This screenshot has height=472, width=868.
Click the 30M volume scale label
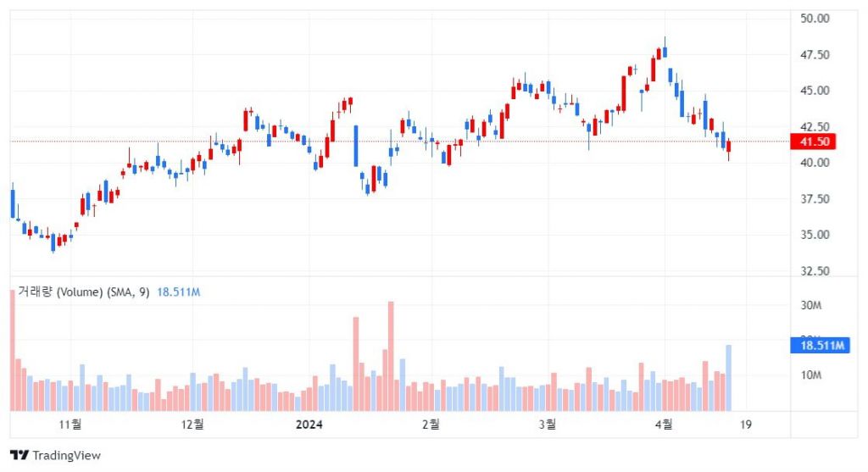[x=812, y=305]
